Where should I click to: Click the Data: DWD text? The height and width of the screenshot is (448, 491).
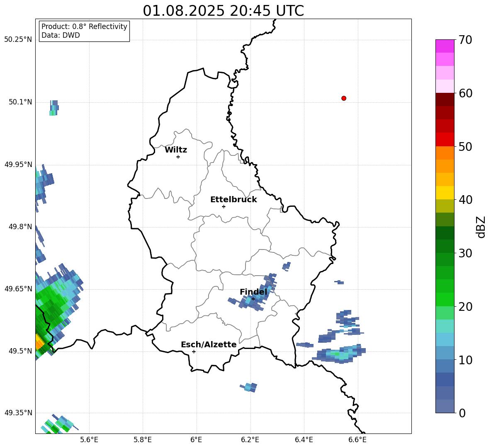(61, 35)
